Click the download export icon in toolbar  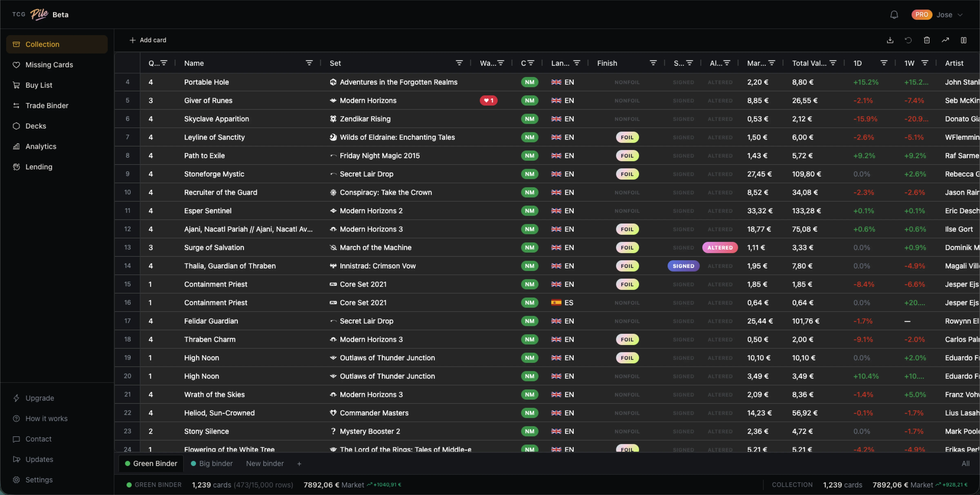click(x=890, y=40)
